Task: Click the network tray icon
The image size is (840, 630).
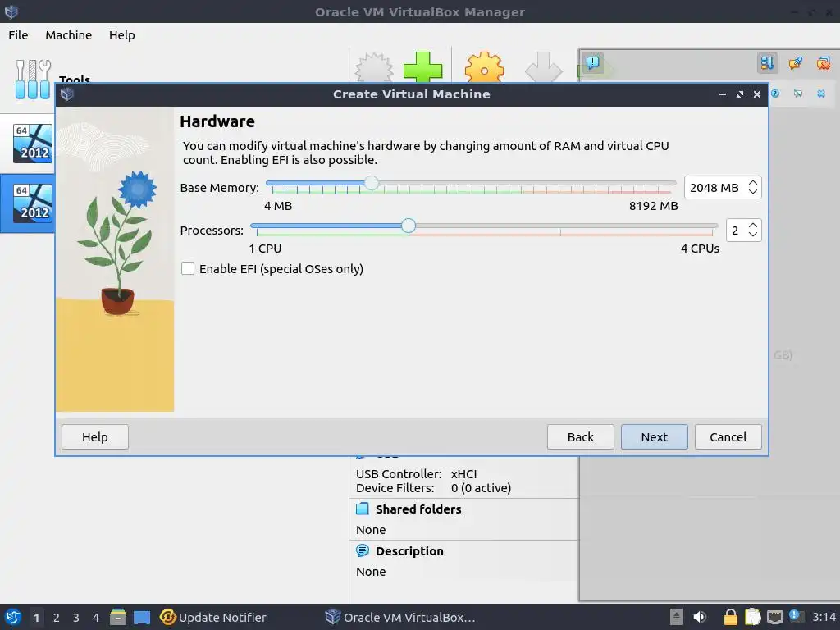Action: click(x=774, y=617)
